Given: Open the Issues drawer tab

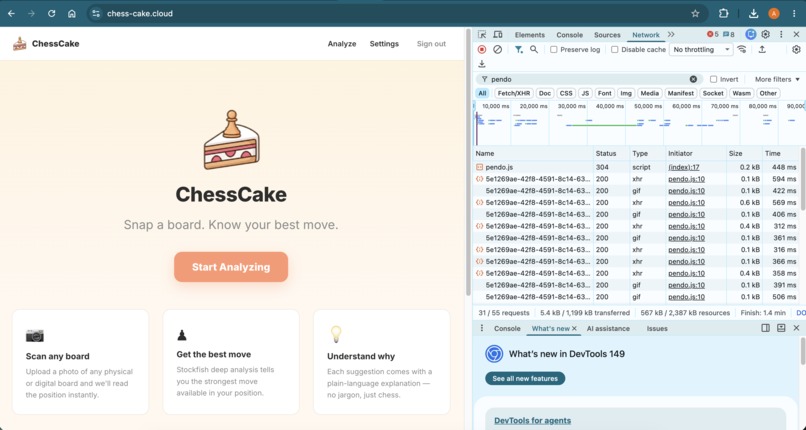Looking at the screenshot, I should (657, 328).
